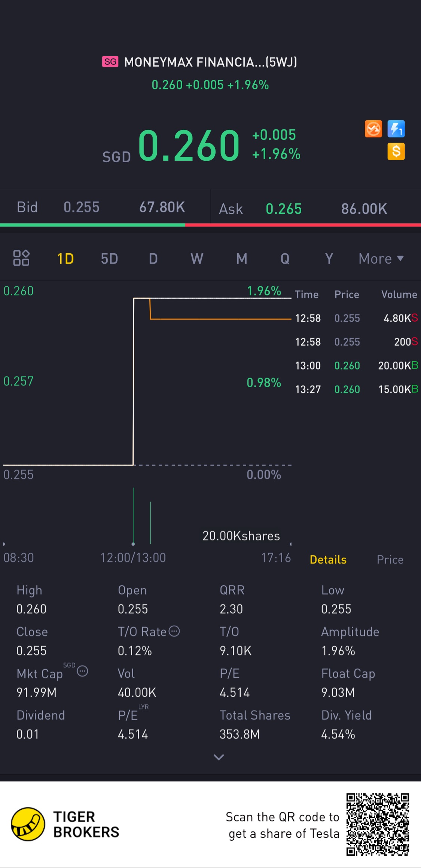
Task: Open the chart layout grid icon
Action: tap(21, 258)
